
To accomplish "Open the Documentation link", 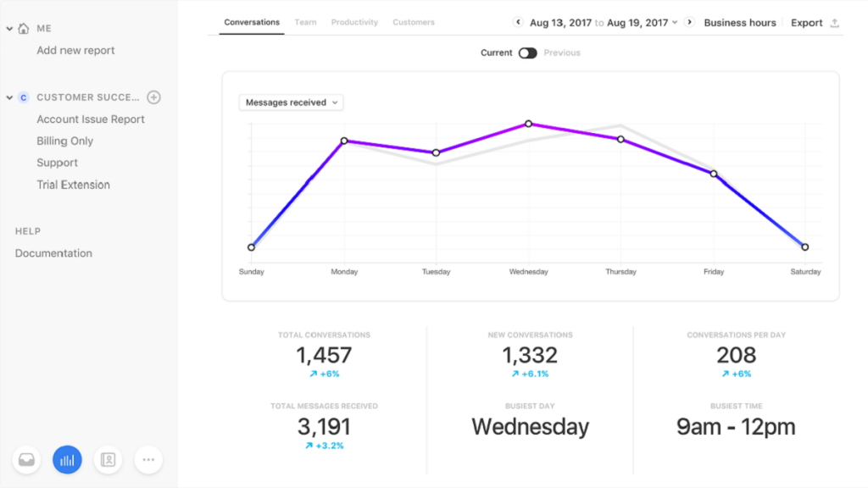I will click(53, 252).
